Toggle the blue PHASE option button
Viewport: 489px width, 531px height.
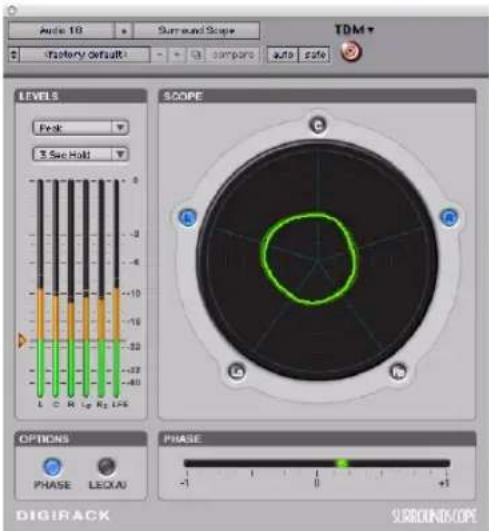pos(52,467)
